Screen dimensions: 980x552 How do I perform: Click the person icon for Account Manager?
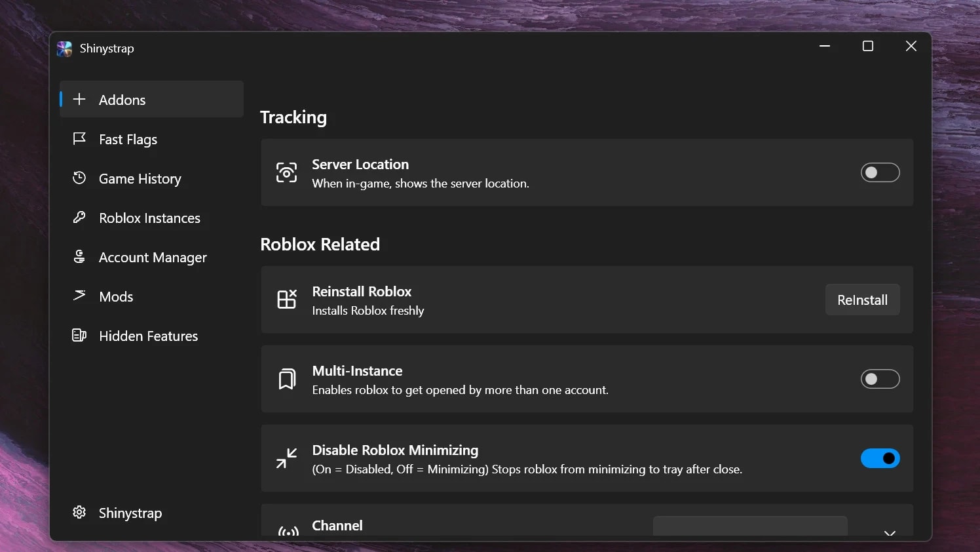tap(79, 256)
